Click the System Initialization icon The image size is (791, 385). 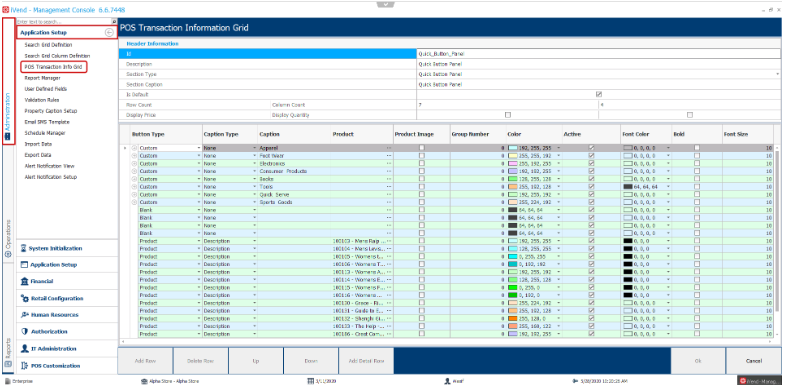[24, 248]
